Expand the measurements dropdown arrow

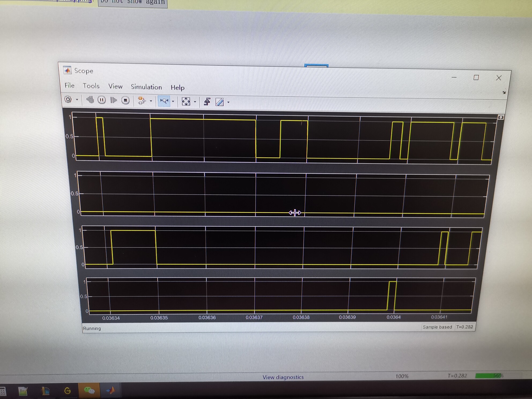pos(228,102)
